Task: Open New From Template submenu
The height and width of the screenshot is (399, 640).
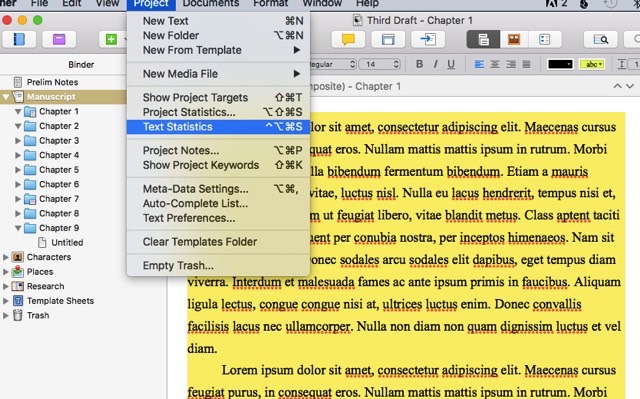Action: coord(218,50)
